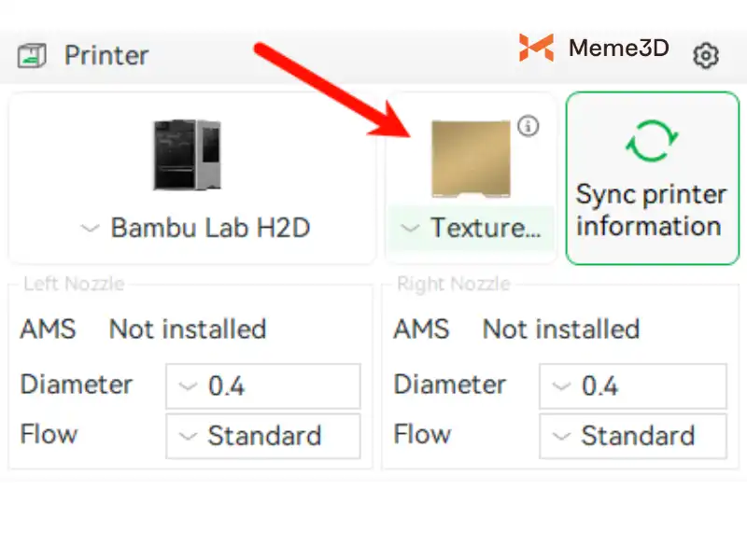The image size is (747, 560).
Task: Open the right nozzle Flow dropdown
Action: tap(633, 436)
